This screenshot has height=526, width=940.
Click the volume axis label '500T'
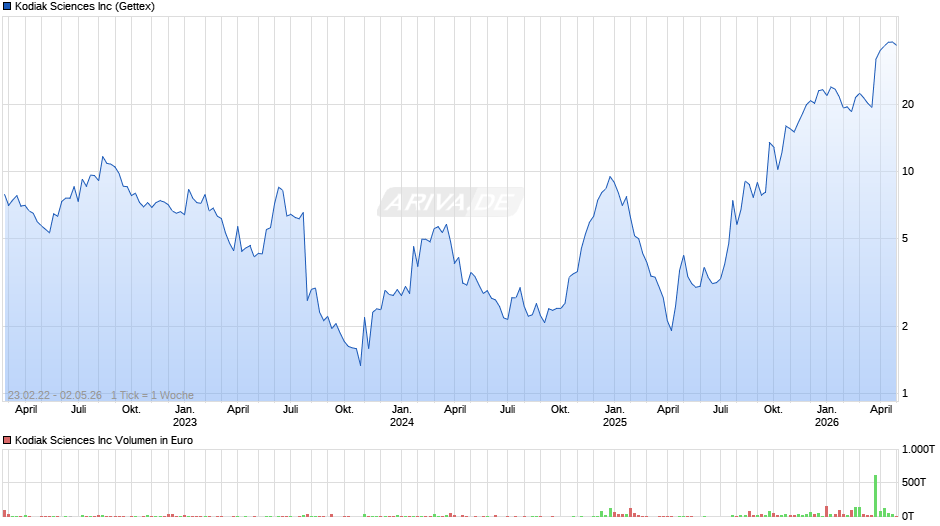[x=914, y=482]
